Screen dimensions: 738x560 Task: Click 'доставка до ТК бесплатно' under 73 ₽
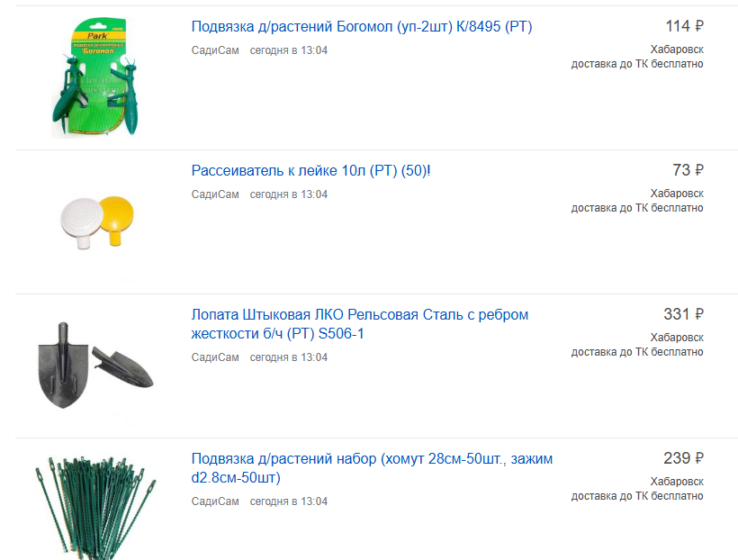637,208
